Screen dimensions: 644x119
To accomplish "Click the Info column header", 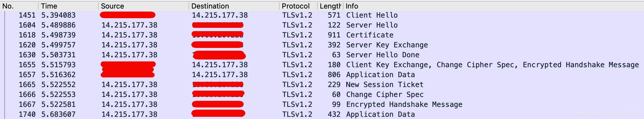I will tap(352, 6).
